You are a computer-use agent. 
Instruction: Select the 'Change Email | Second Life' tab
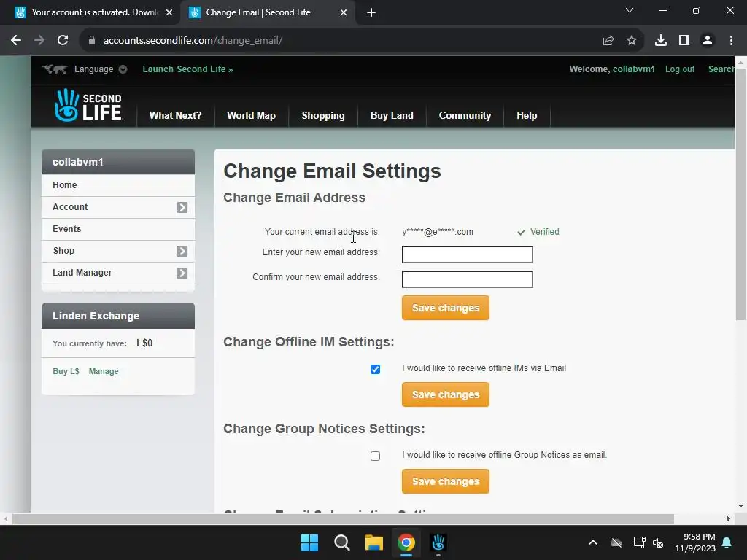pos(258,12)
